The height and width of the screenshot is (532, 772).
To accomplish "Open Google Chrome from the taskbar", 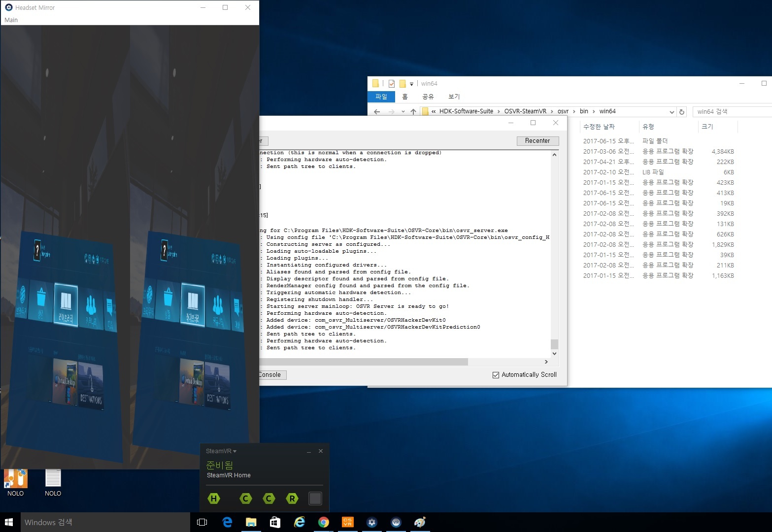I will point(324,522).
